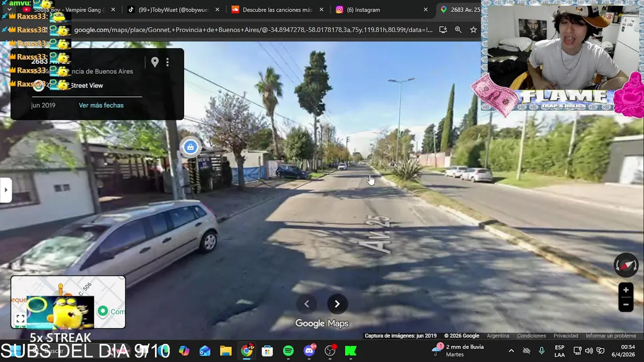This screenshot has width=644, height=362.
Task: Click Captura de imágenes: jun 2019 text
Action: [x=400, y=336]
